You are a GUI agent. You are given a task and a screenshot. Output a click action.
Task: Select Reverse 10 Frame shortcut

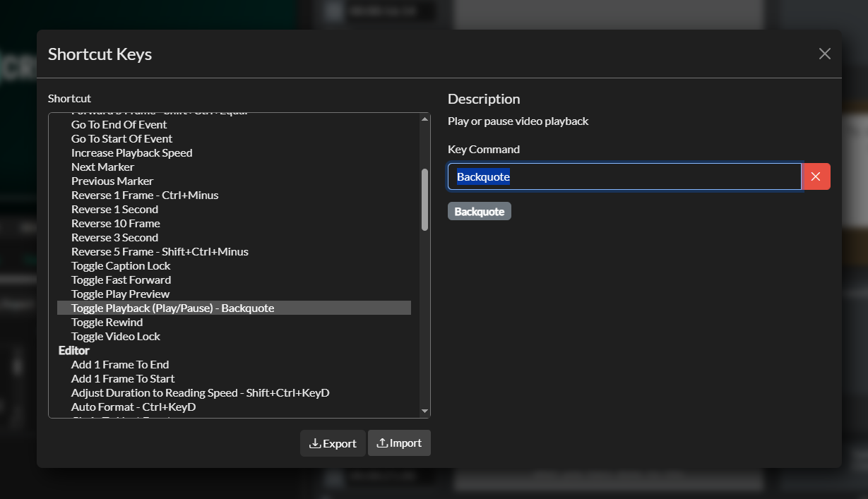234,224
